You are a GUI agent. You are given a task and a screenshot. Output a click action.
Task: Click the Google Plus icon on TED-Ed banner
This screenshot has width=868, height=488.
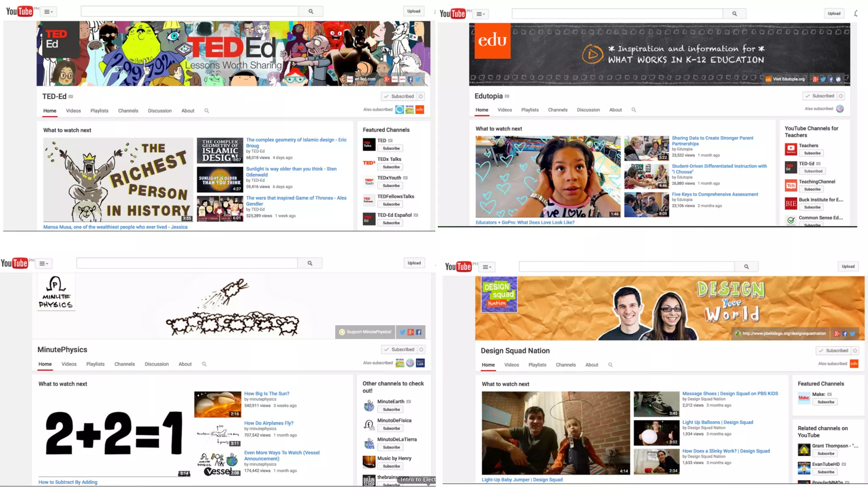point(387,79)
